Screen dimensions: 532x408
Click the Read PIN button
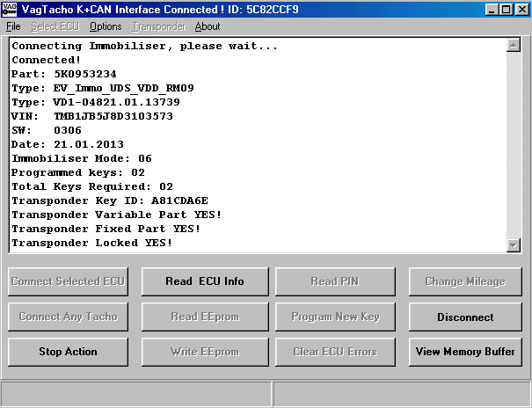pos(335,281)
